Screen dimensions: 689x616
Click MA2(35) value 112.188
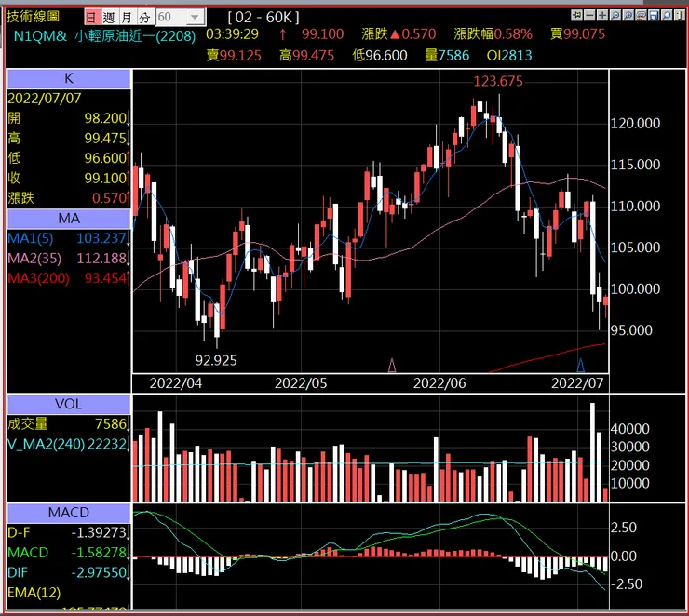pos(101,258)
